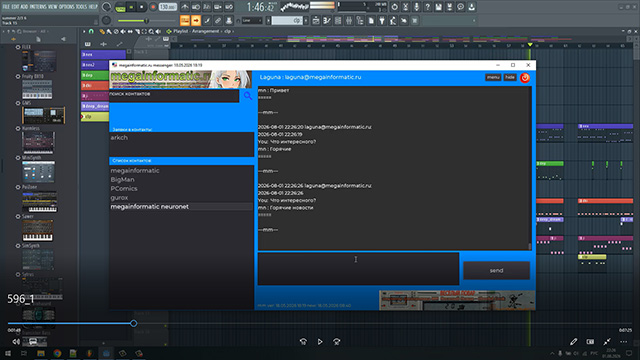Screen dimensions: 640x360
Task: Click the flashlight plugin picker icon
Action: [382, 20]
